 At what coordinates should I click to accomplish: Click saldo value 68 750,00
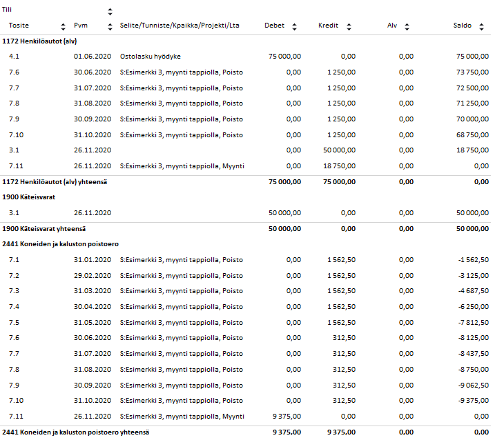(x=472, y=135)
